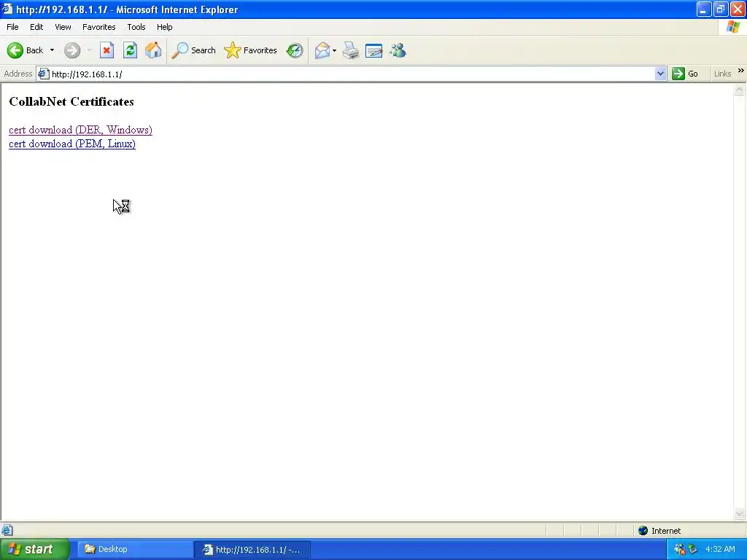Click the grayed Forward arrow button
747x560 pixels.
72,50
